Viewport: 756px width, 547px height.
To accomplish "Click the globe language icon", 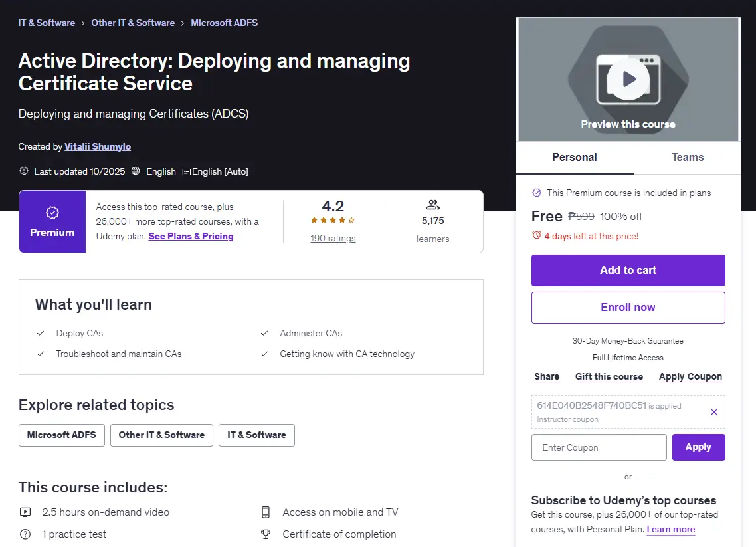I will (x=136, y=171).
